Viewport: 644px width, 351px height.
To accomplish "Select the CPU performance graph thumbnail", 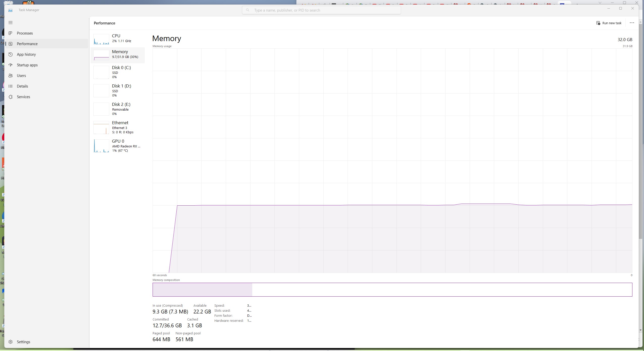I will click(101, 40).
